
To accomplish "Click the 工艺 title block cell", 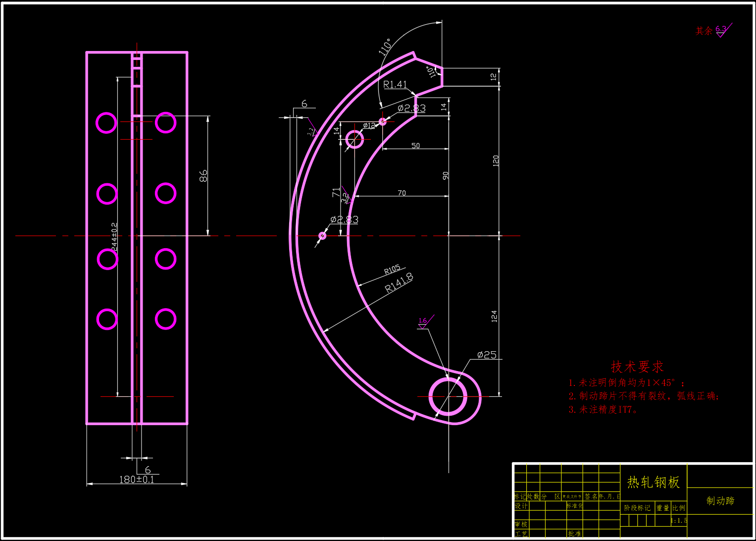I will [x=521, y=534].
